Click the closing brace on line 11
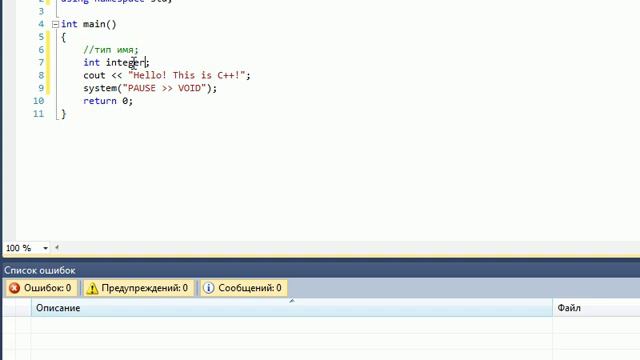This screenshot has height=360, width=640. coord(64,114)
